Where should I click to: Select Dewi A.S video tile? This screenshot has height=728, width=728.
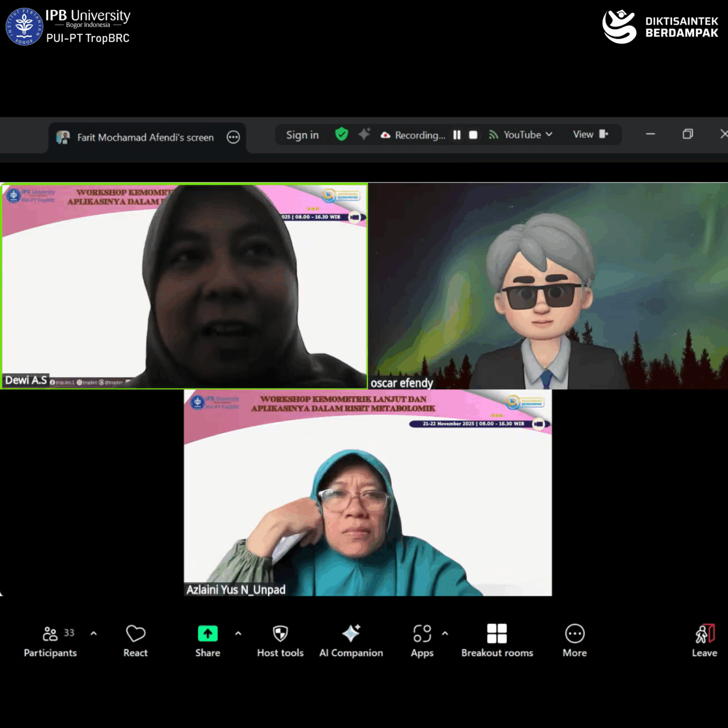pos(184,285)
